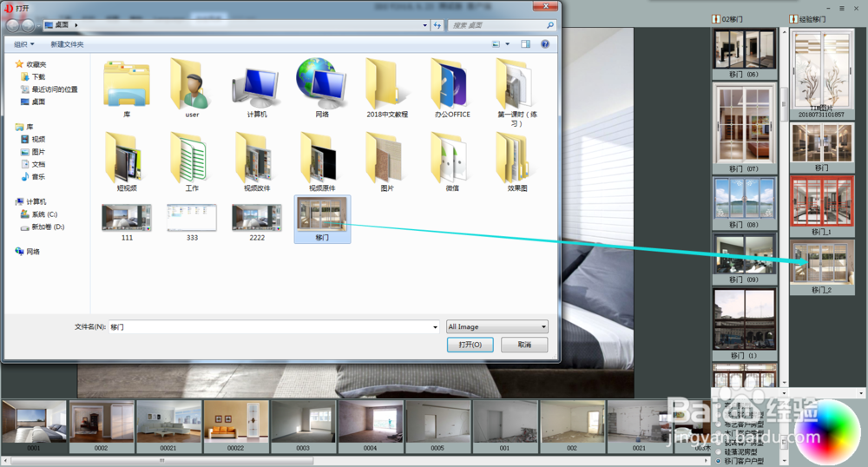Click the search magnifier icon

(x=549, y=25)
